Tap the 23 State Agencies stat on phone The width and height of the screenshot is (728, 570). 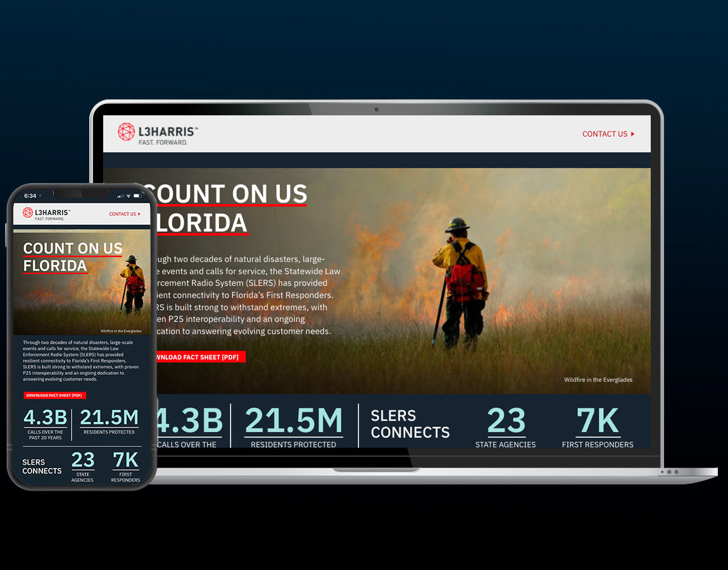coord(83,466)
